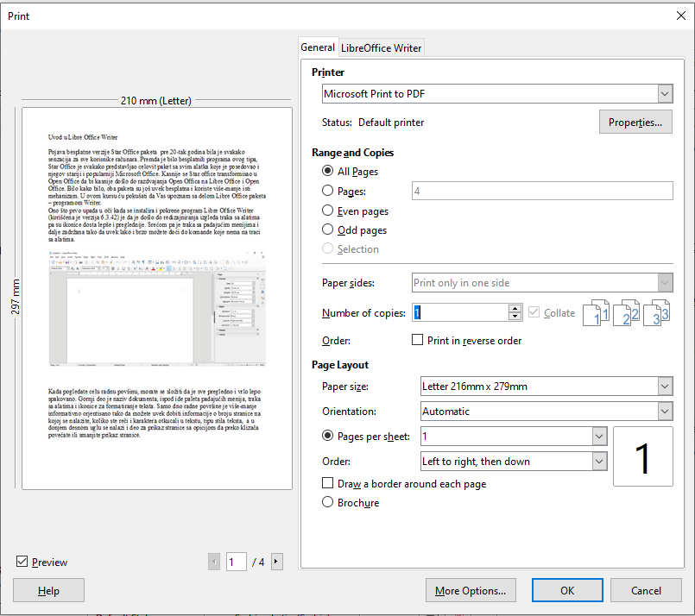Click the current page number field
Viewport: 695px width, 616px height.
[x=236, y=562]
